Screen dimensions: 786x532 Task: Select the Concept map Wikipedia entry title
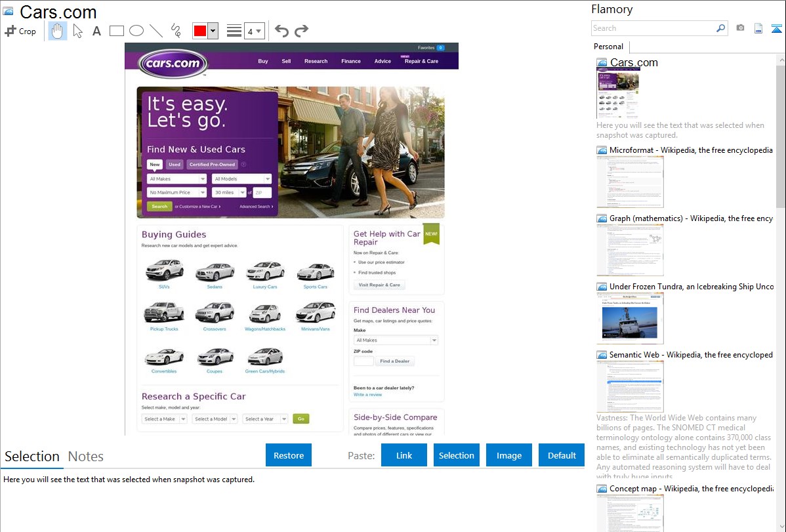click(x=692, y=489)
